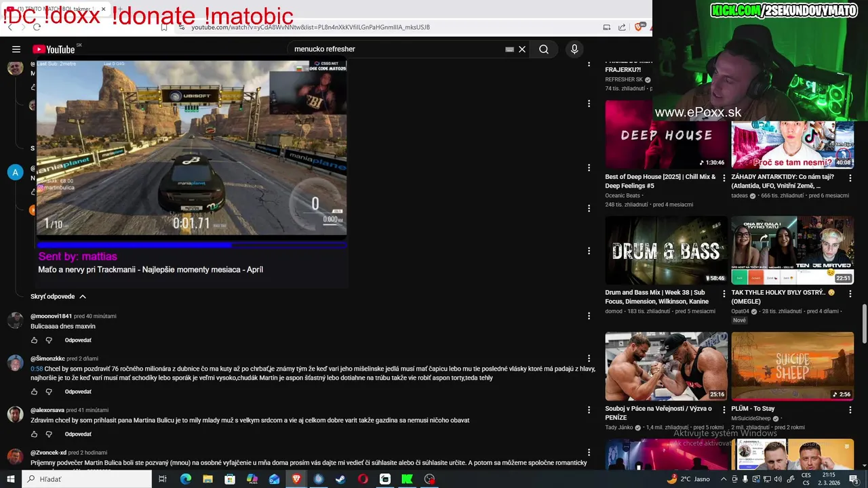Show hidden system tray icons chevron

[723, 479]
